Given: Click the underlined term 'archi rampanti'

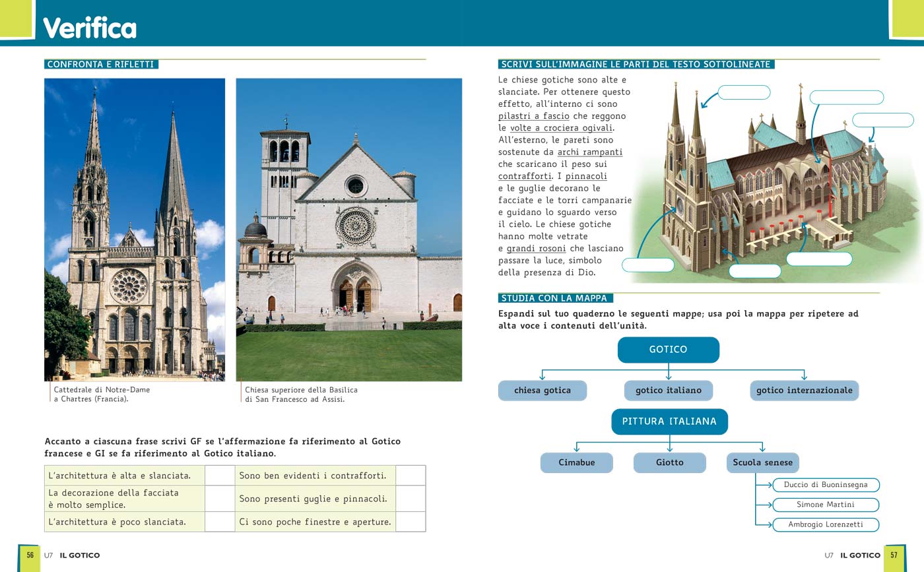Looking at the screenshot, I should click(590, 152).
